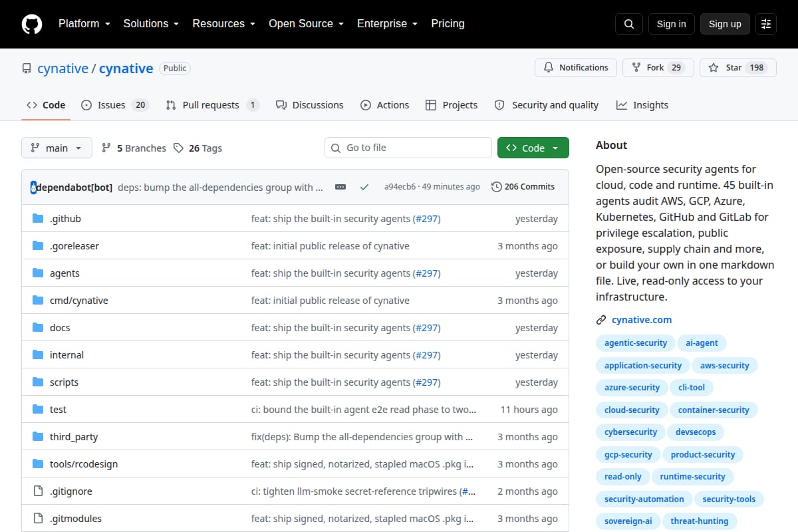Click the branch icon beside 5 Branches
798x532 pixels.
(x=106, y=148)
